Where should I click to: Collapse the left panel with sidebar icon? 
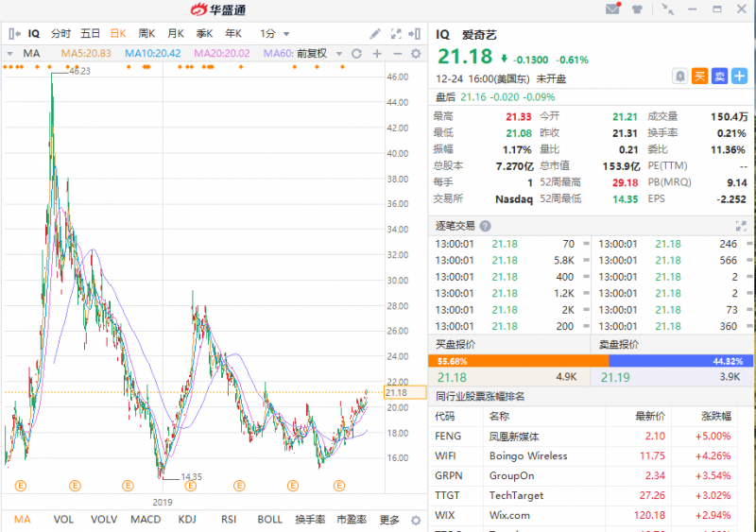(14, 34)
